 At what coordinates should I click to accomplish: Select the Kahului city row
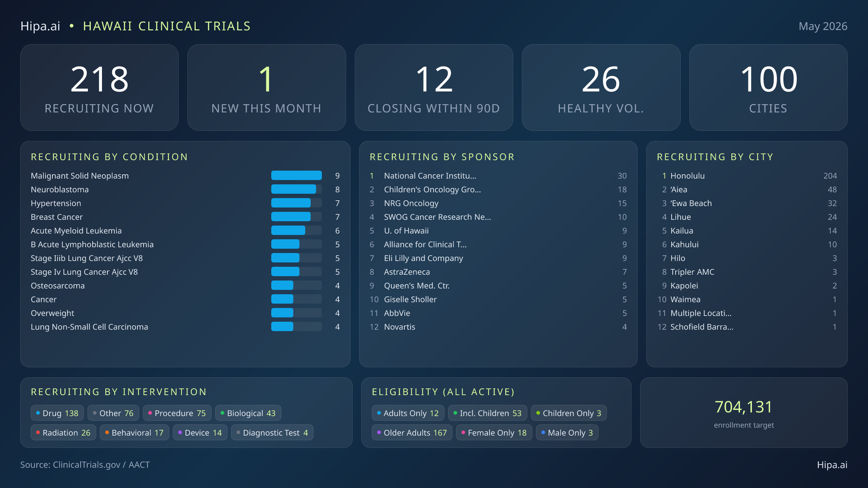(x=747, y=244)
